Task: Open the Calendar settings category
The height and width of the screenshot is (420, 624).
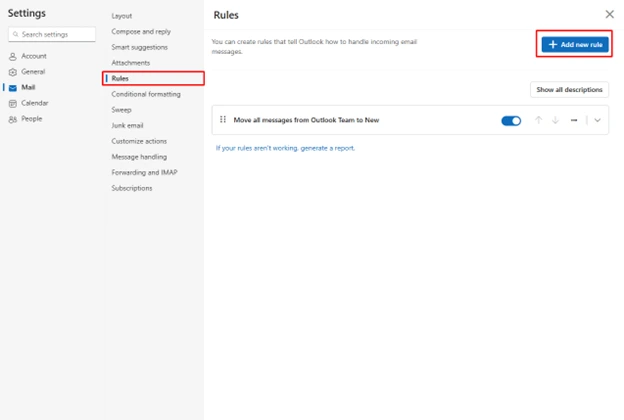Action: tap(35, 103)
